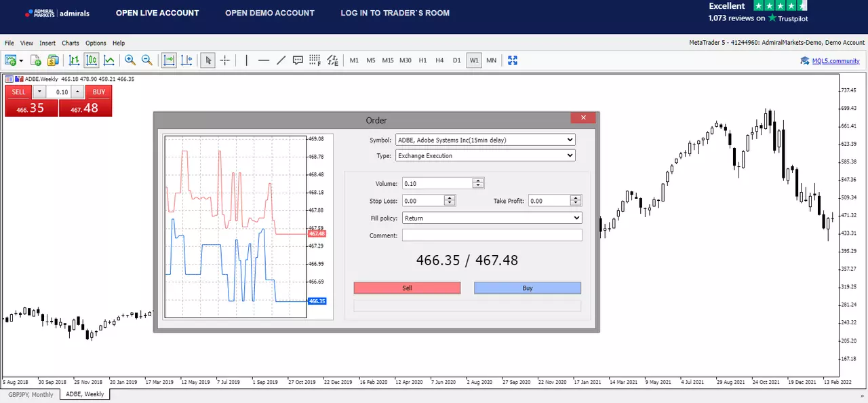This screenshot has width=868, height=403.
Task: Select the text comment tool
Action: tap(298, 60)
